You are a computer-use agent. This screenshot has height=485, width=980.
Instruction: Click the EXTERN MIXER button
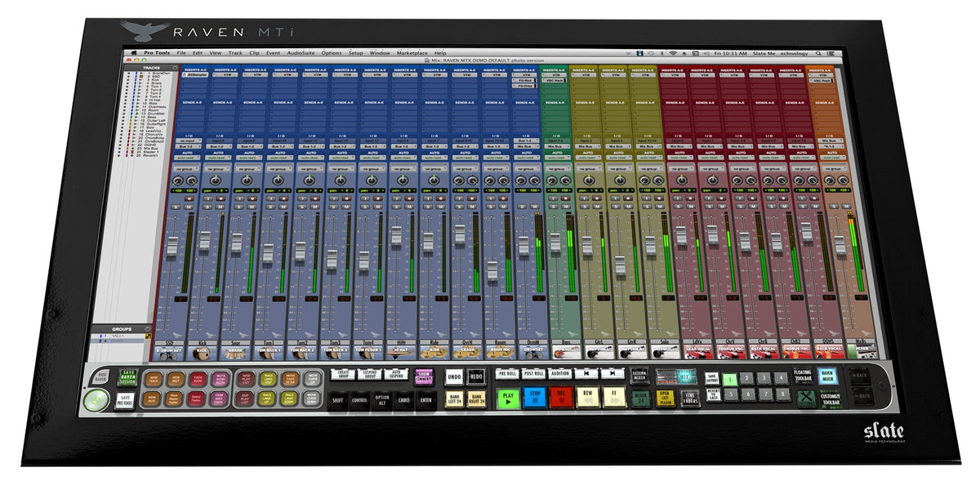click(639, 376)
